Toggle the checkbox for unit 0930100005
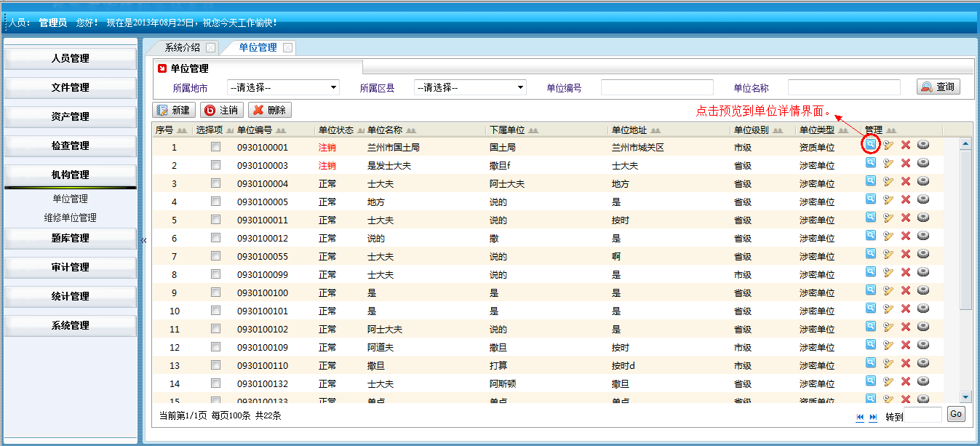980x446 pixels. click(x=215, y=202)
